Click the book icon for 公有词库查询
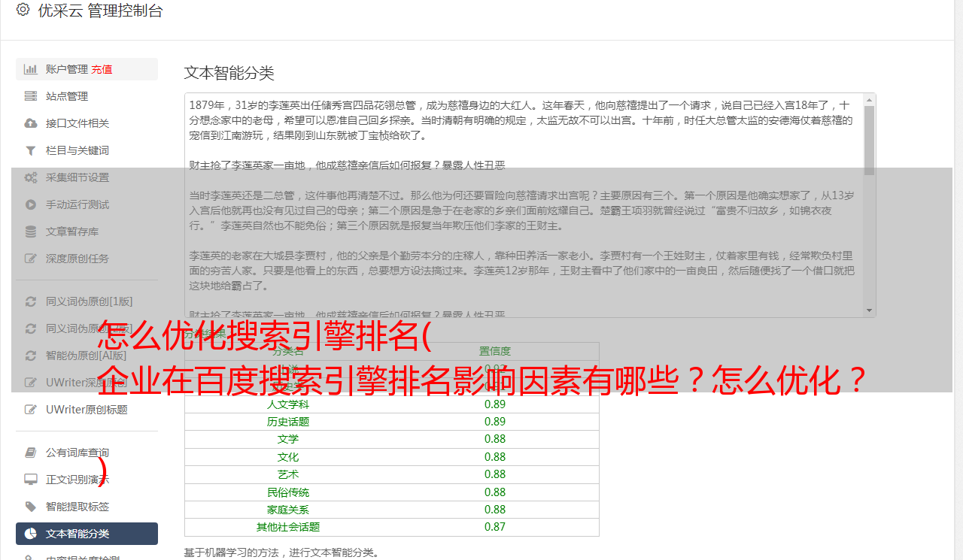 31,453
